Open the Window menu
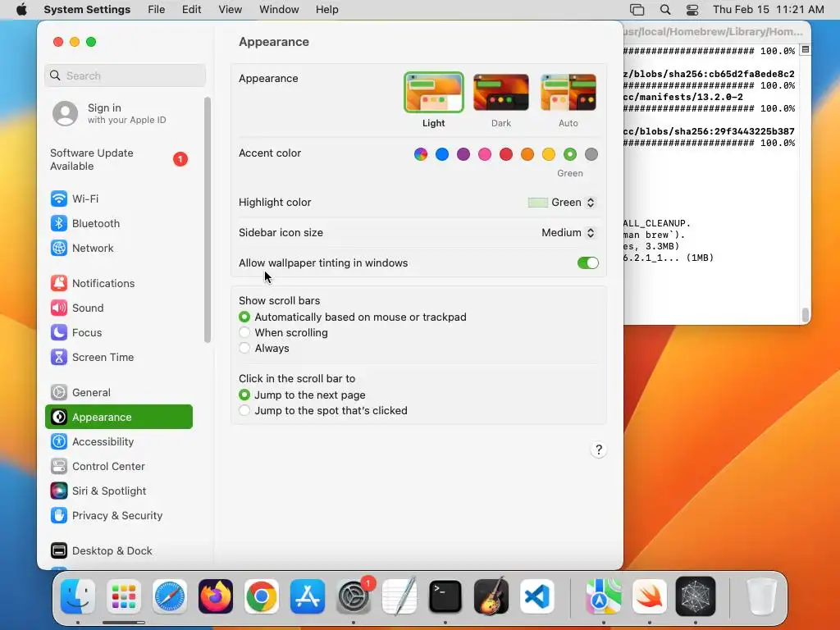This screenshot has height=630, width=840. pyautogui.click(x=279, y=10)
